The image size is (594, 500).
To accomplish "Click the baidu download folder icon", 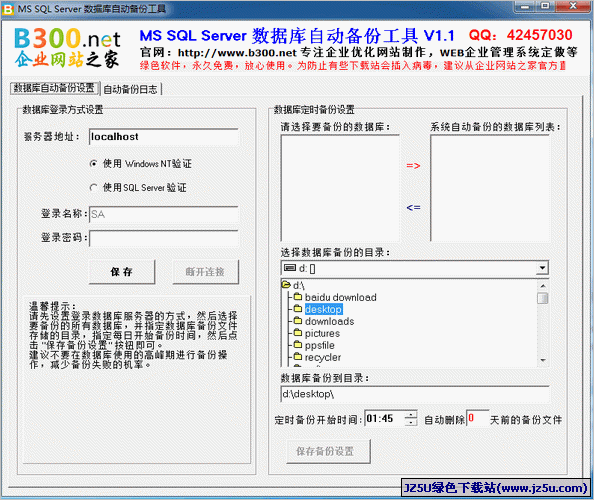I will pos(298,297).
